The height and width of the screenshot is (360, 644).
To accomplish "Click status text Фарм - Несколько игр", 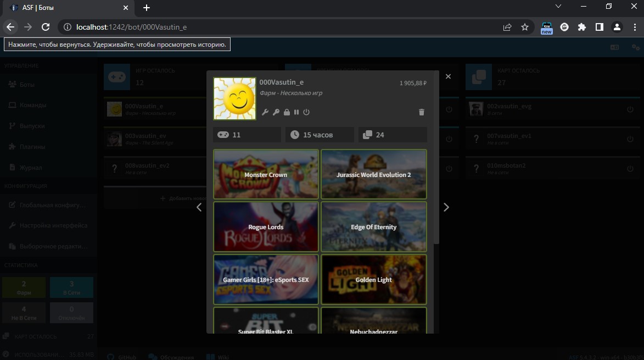I will point(291,93).
